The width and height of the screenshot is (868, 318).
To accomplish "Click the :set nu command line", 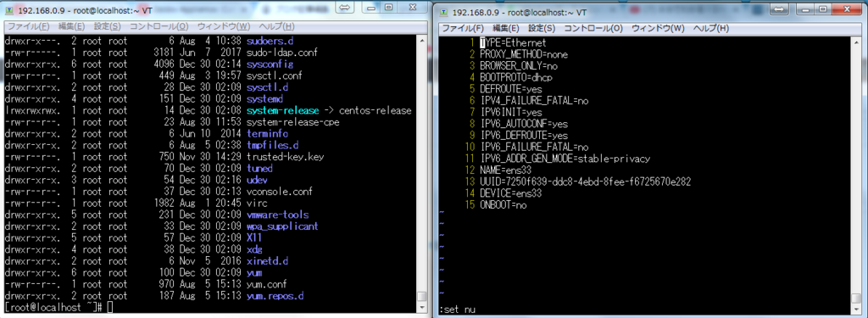I will click(457, 310).
